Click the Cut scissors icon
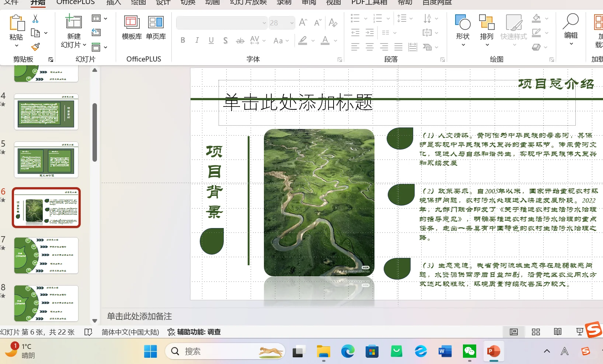This screenshot has height=364, width=603. click(x=35, y=18)
